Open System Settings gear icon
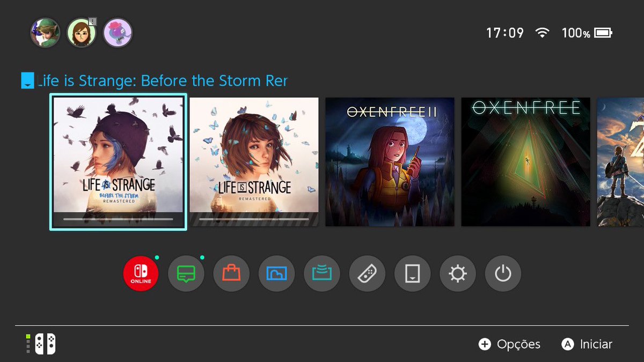Viewport: 644px width, 362px height. tap(457, 274)
